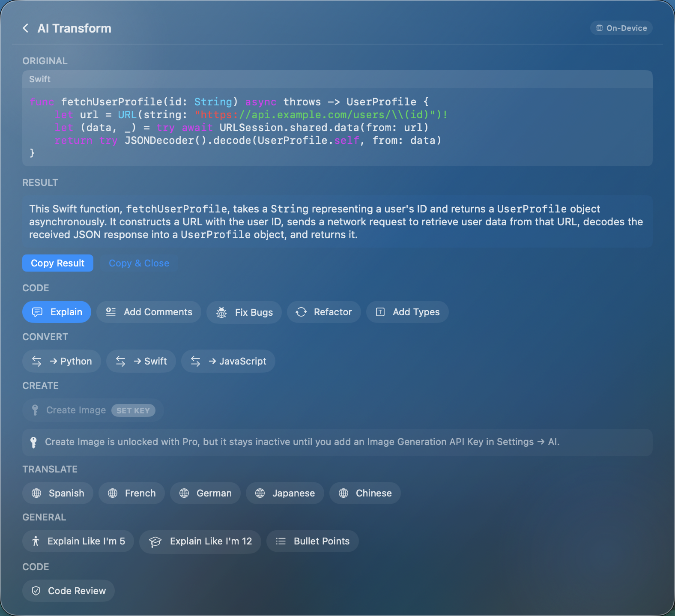The image size is (675, 616).
Task: Click the globe icon next to Japanese
Action: [x=260, y=493]
